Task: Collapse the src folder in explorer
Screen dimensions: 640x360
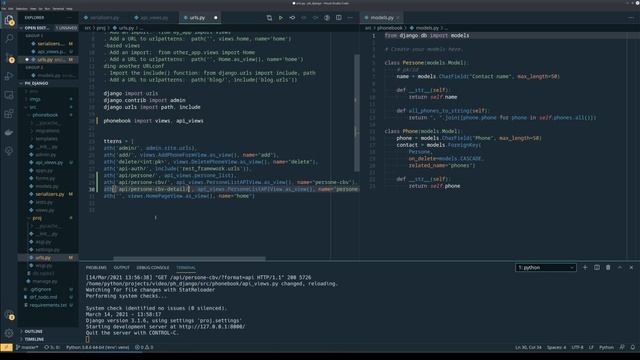Action: (48, 107)
